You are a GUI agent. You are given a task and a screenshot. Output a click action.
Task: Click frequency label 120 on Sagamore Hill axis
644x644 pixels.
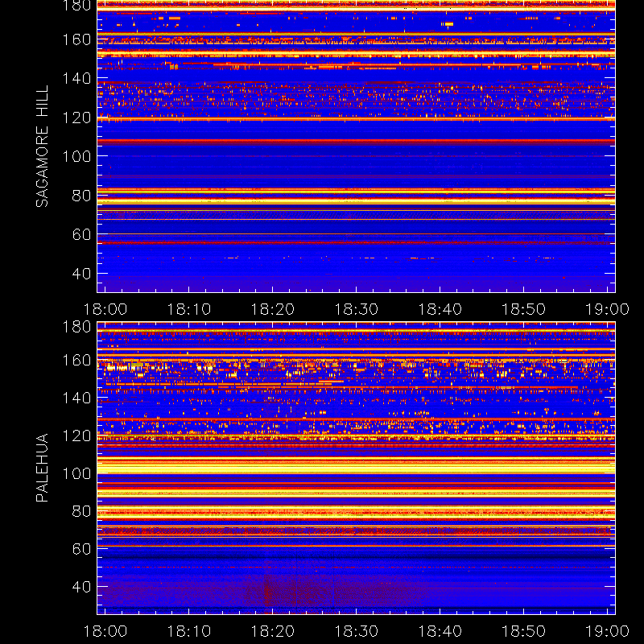pyautogui.click(x=76, y=118)
